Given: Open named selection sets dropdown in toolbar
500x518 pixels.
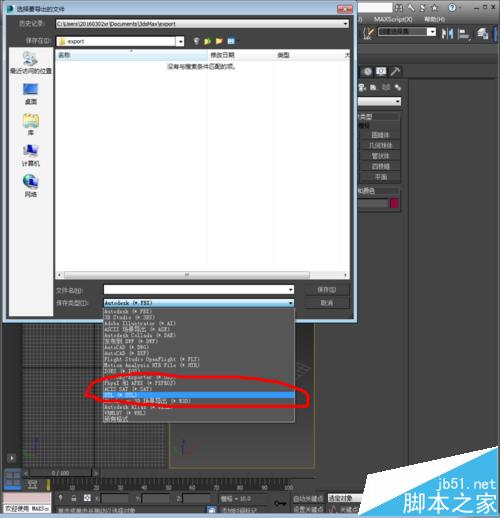Looking at the screenshot, I should click(x=431, y=32).
